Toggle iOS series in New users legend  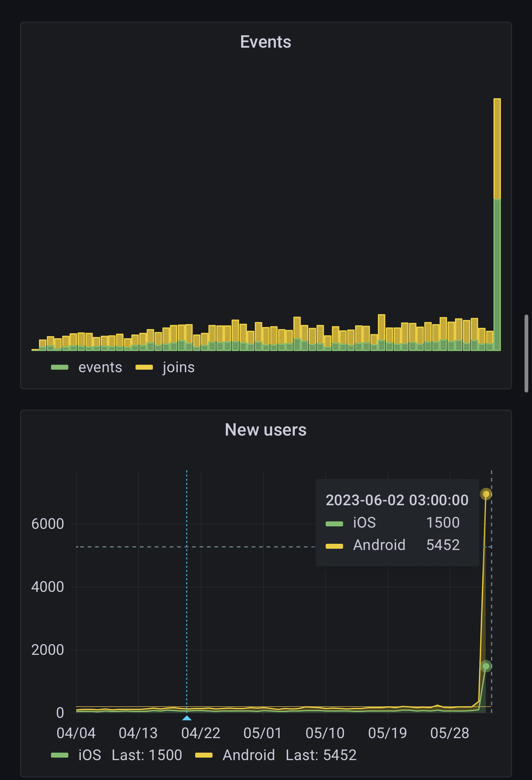pos(90,755)
